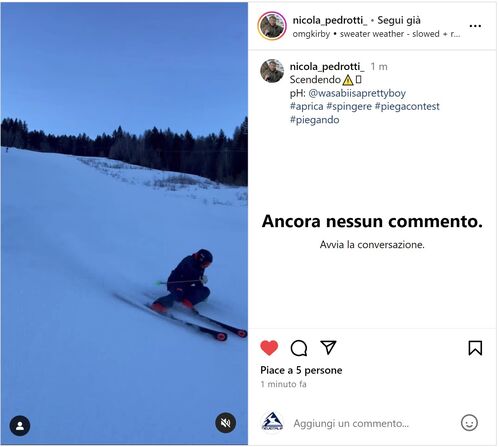Open the #piegacontest hashtag
499x447 pixels.
coord(407,106)
